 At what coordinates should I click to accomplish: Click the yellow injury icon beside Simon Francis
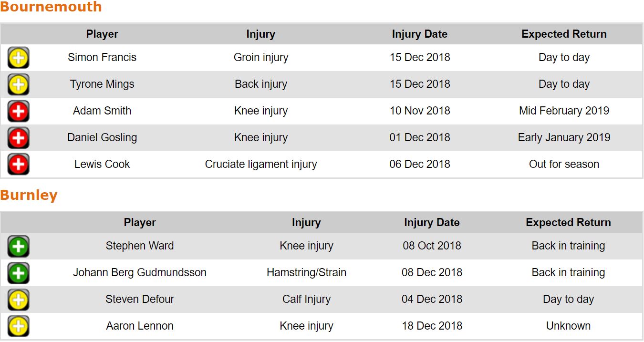18,58
